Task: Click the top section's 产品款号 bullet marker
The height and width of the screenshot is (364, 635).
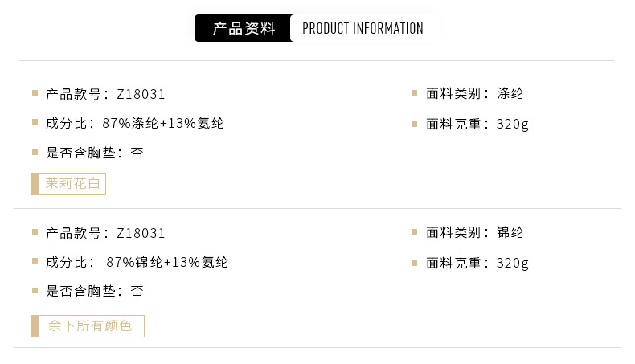Action: tap(35, 93)
